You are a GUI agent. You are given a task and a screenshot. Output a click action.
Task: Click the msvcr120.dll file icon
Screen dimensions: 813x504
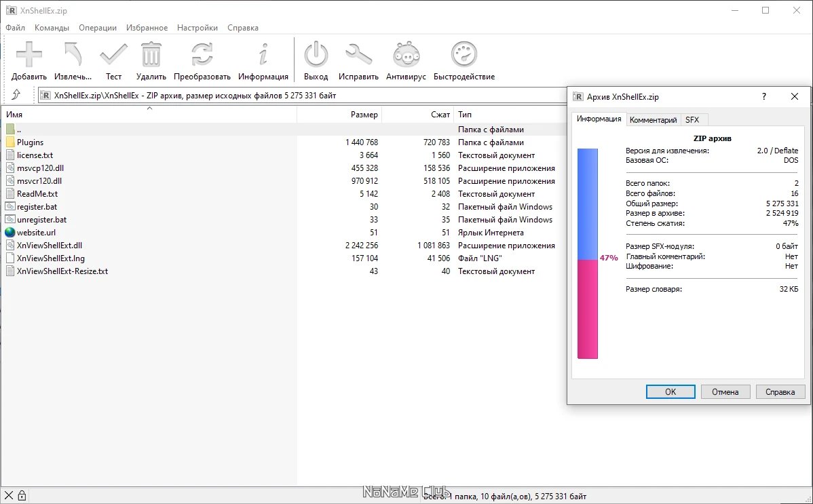coord(10,180)
